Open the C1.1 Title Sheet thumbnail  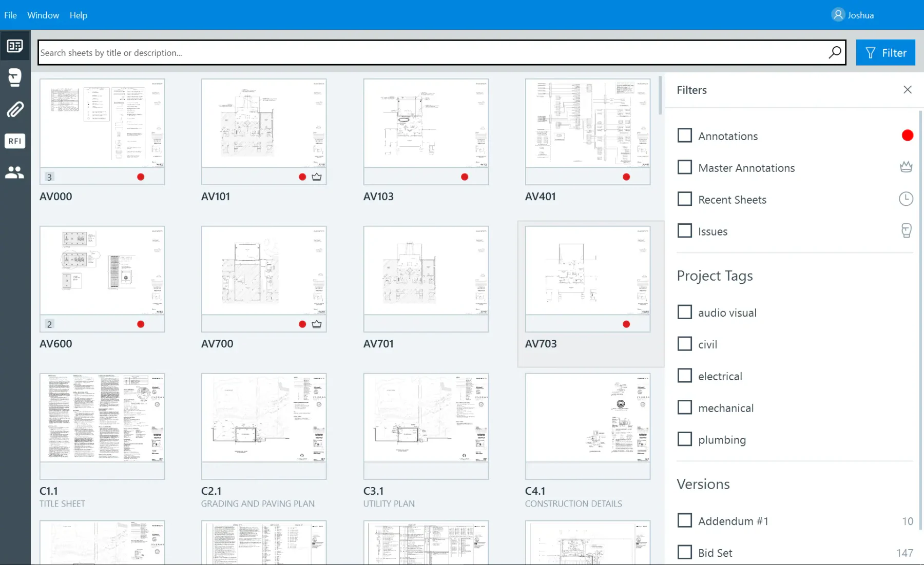coord(102,418)
